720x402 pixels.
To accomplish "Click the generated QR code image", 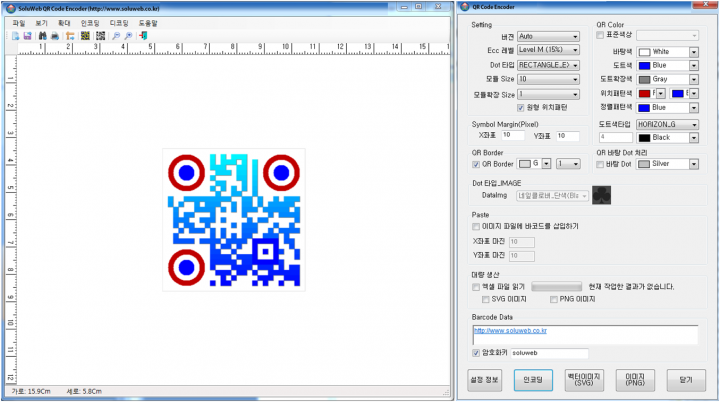I will point(234,220).
